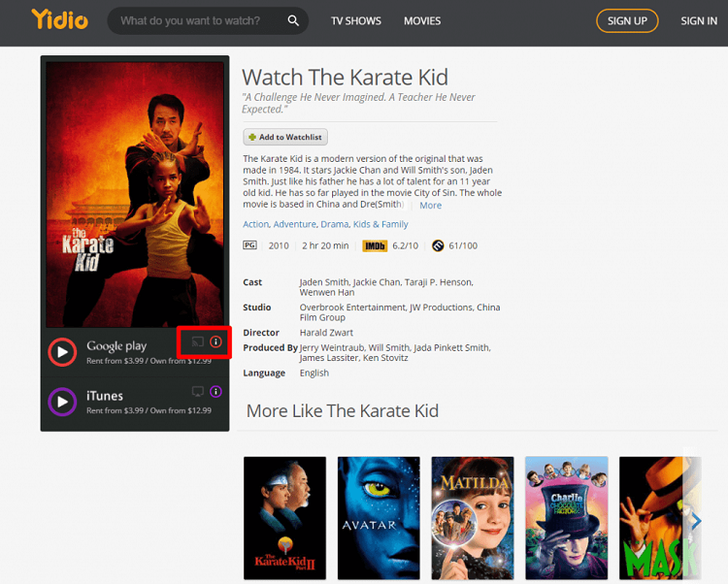The width and height of the screenshot is (728, 584).
Task: Open the Kids & Family genre link
Action: pyautogui.click(x=381, y=224)
